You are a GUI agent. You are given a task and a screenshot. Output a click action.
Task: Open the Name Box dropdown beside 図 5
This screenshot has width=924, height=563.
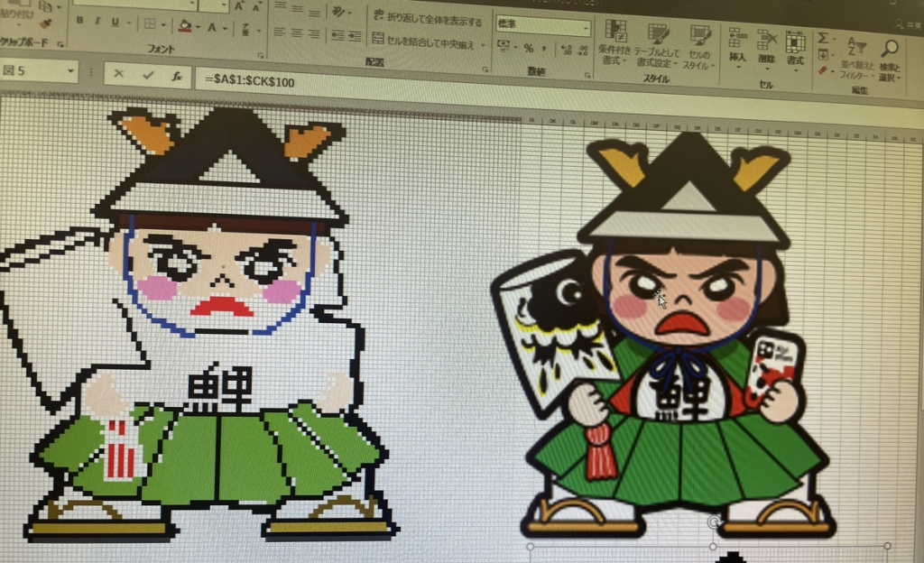tap(70, 71)
